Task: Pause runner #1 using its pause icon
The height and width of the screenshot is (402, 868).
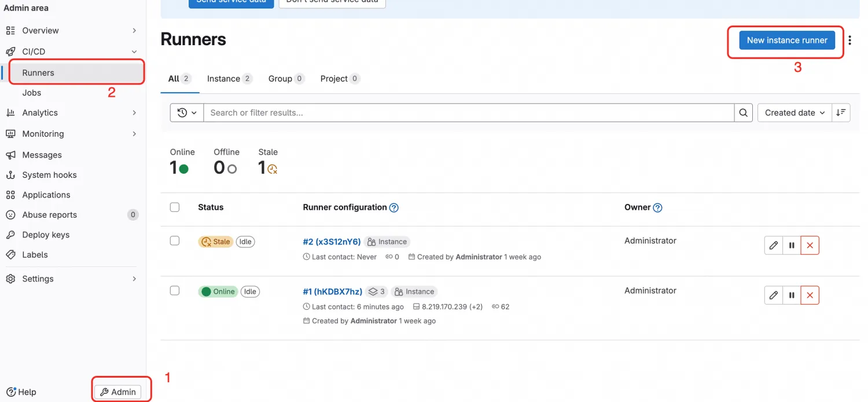Action: [792, 295]
